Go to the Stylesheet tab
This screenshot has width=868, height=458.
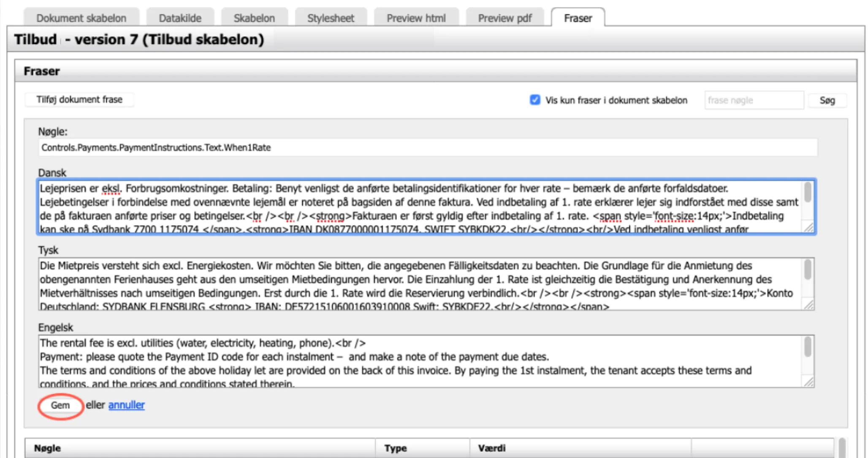click(331, 18)
